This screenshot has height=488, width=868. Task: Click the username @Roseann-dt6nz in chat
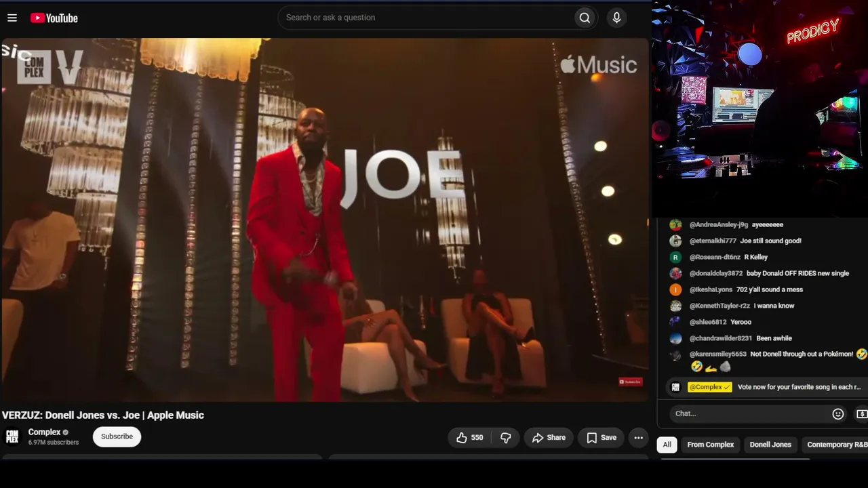coord(715,258)
